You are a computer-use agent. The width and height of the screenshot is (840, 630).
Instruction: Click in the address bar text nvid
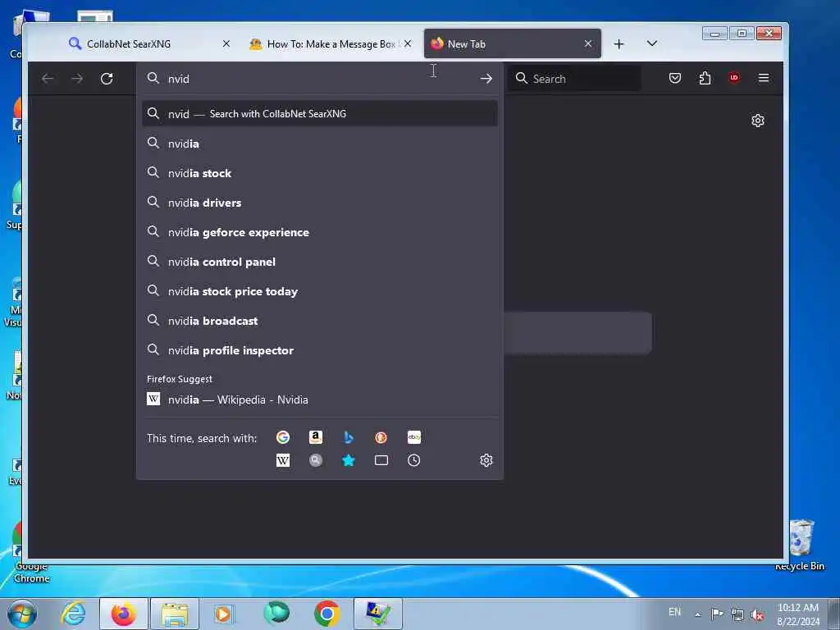[x=178, y=80]
